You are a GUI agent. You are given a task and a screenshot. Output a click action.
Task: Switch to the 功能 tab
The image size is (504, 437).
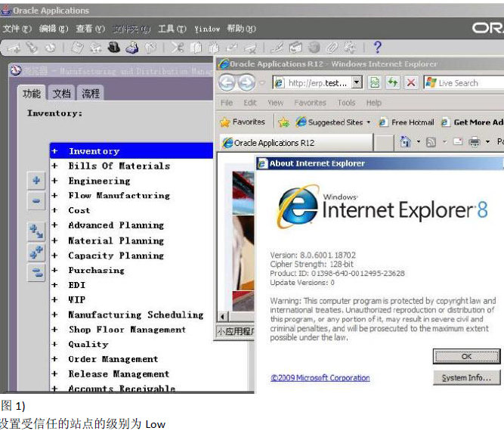pos(32,93)
